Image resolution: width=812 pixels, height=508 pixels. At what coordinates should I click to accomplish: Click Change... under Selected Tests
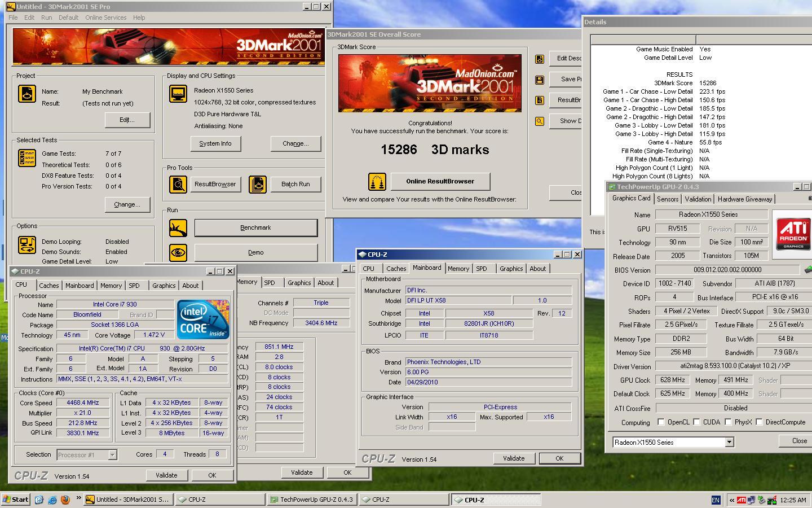[x=127, y=204]
